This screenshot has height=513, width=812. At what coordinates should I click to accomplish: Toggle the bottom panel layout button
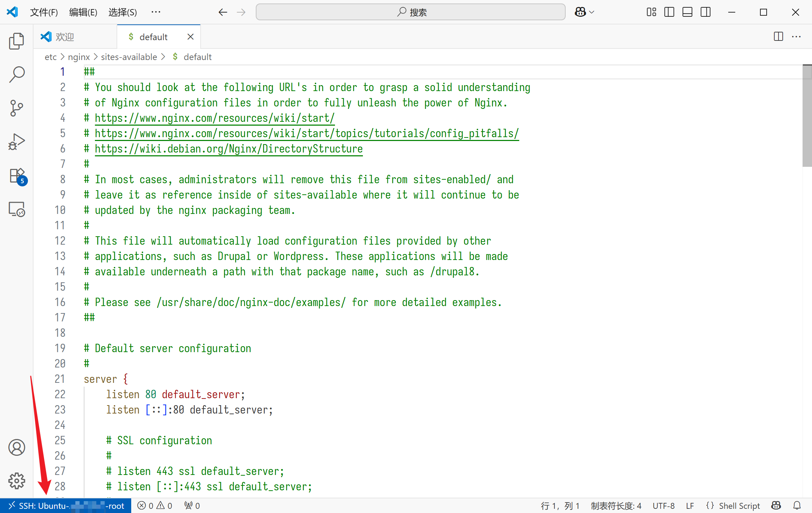click(687, 12)
